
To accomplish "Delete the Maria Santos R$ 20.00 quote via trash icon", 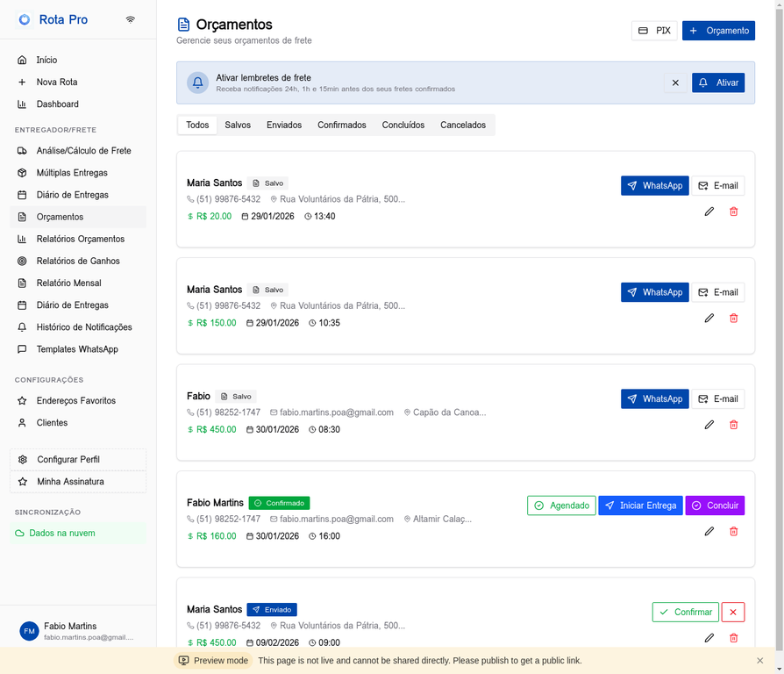I will [733, 212].
